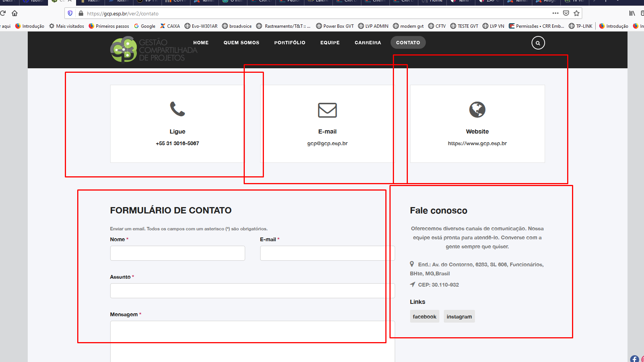Click the phone number +55 31 3016-5067

(177, 143)
